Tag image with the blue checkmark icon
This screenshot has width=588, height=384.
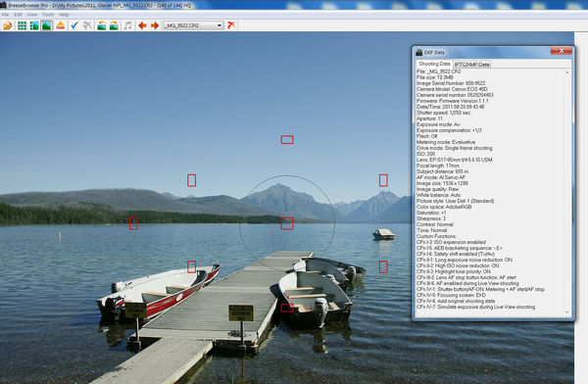coord(74,25)
